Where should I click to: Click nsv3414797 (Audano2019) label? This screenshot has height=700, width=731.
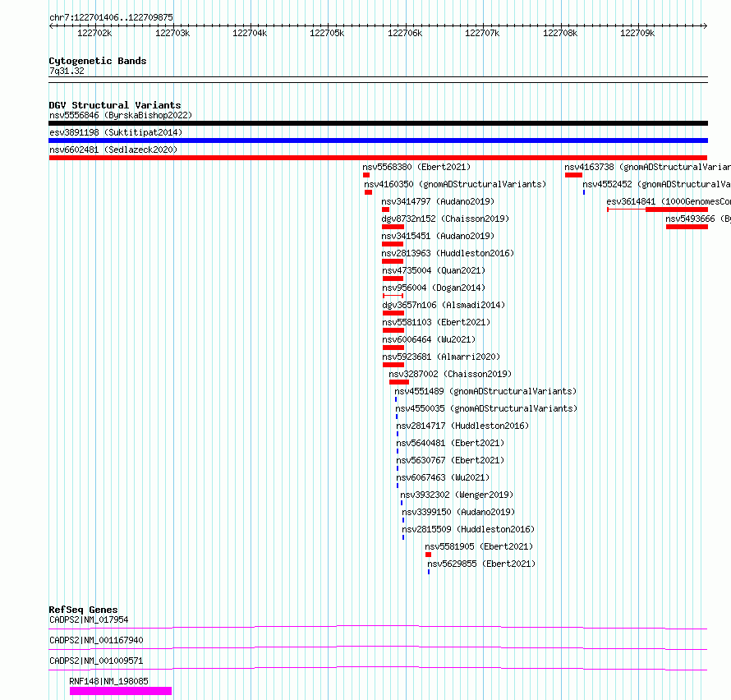[x=438, y=201]
